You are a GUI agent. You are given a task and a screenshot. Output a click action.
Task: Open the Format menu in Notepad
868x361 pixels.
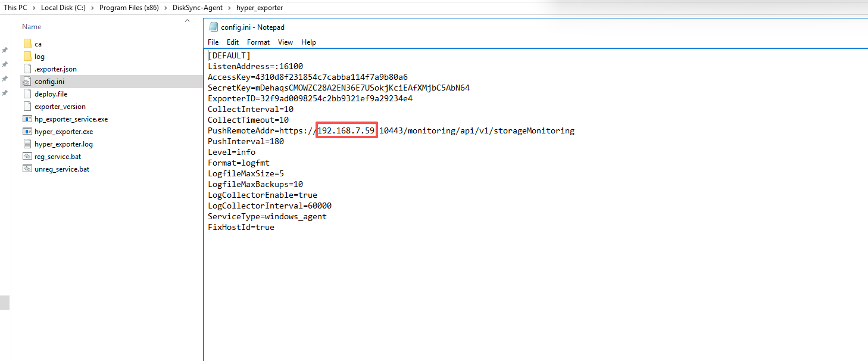pyautogui.click(x=258, y=42)
